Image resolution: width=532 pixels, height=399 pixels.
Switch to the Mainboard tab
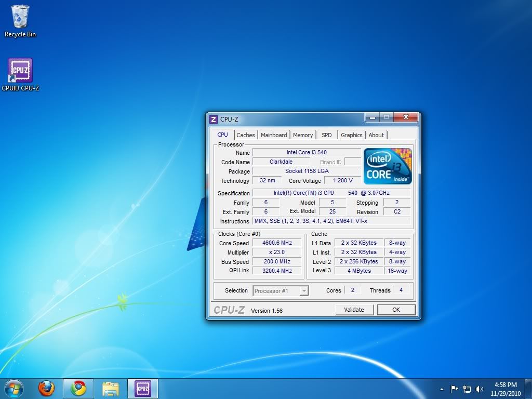274,135
